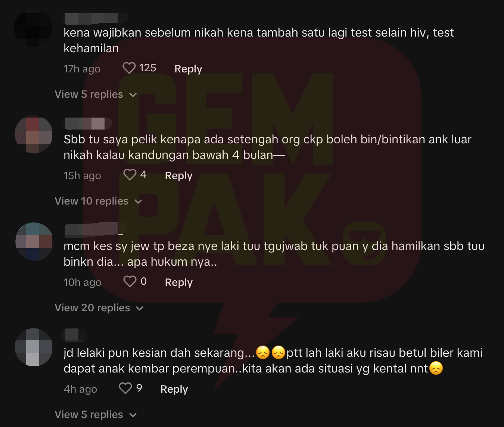Open the username above the Sbb tu saya comment
This screenshot has width=504, height=427.
pyautogui.click(x=88, y=124)
